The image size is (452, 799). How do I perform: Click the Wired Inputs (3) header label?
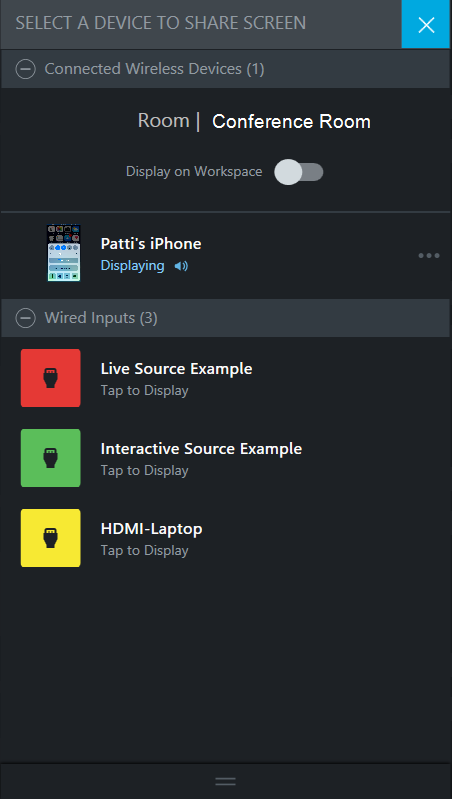pyautogui.click(x=101, y=318)
